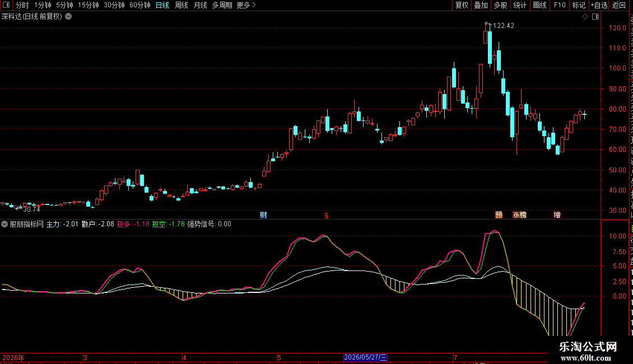This screenshot has width=633, height=364.
Task: Click the diamond marker icon above chart
Action: coord(585,17)
